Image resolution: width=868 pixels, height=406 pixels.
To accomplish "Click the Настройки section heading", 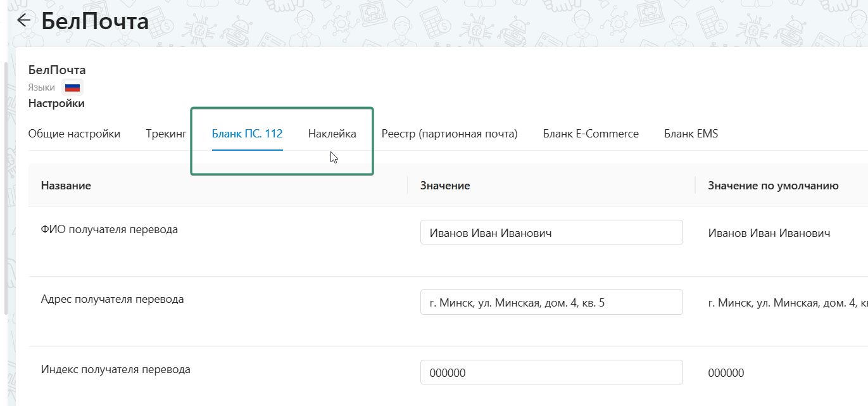I will (56, 103).
